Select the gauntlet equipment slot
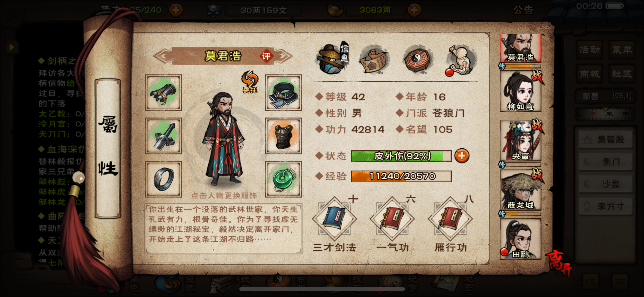644x297 pixels. point(163,93)
